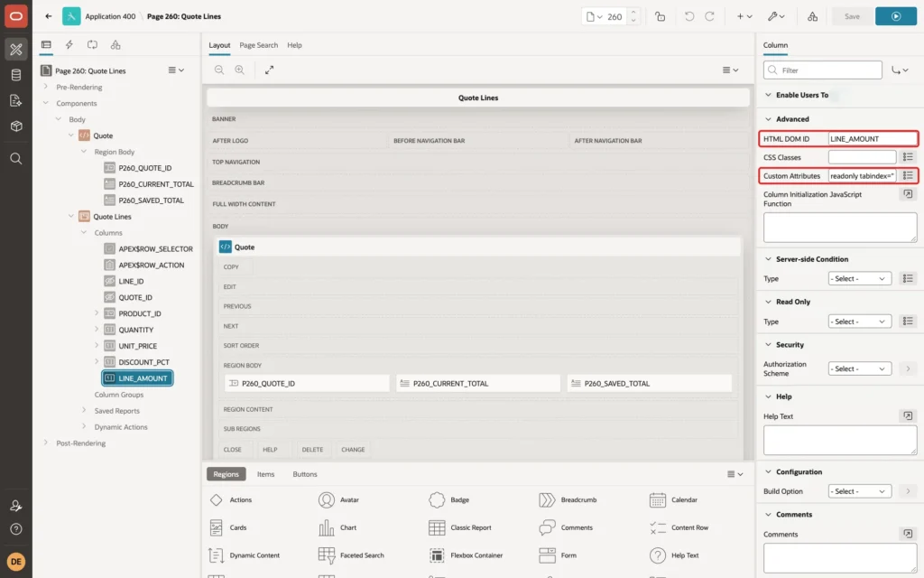
Task: Click the CSS Classes input field
Action: pos(862,157)
